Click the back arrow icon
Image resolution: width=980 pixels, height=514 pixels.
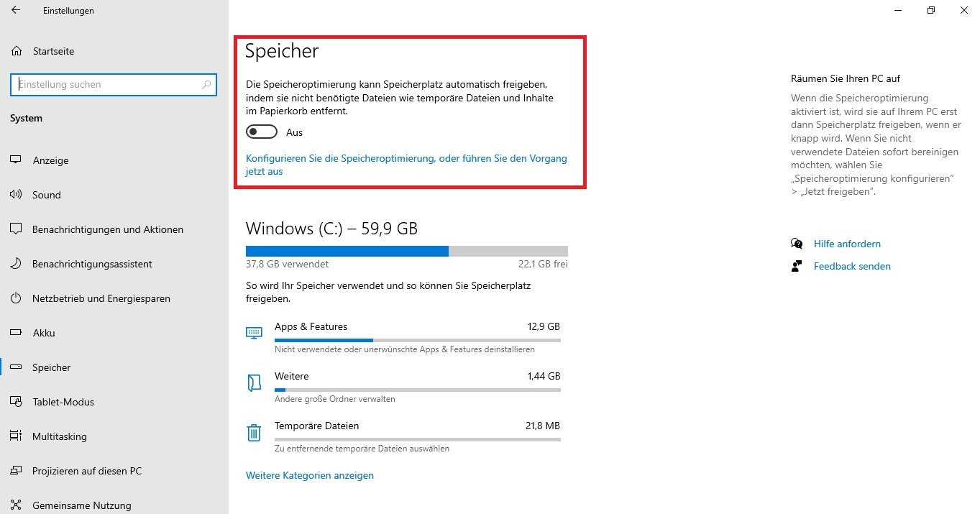click(16, 11)
